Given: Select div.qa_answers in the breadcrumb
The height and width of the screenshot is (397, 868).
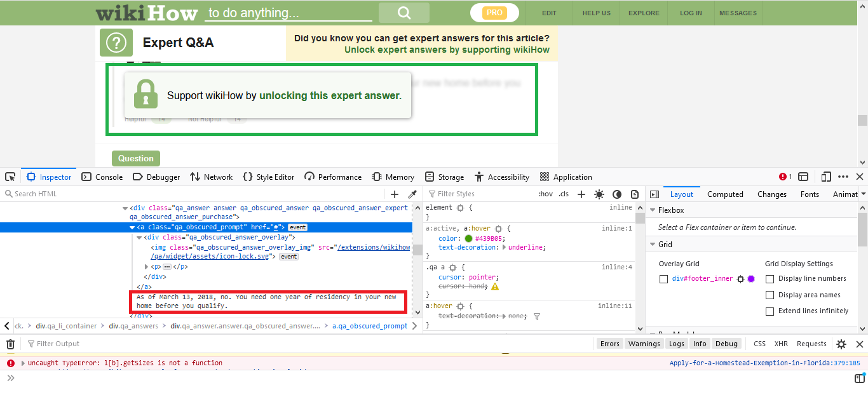Looking at the screenshot, I should pos(133,326).
